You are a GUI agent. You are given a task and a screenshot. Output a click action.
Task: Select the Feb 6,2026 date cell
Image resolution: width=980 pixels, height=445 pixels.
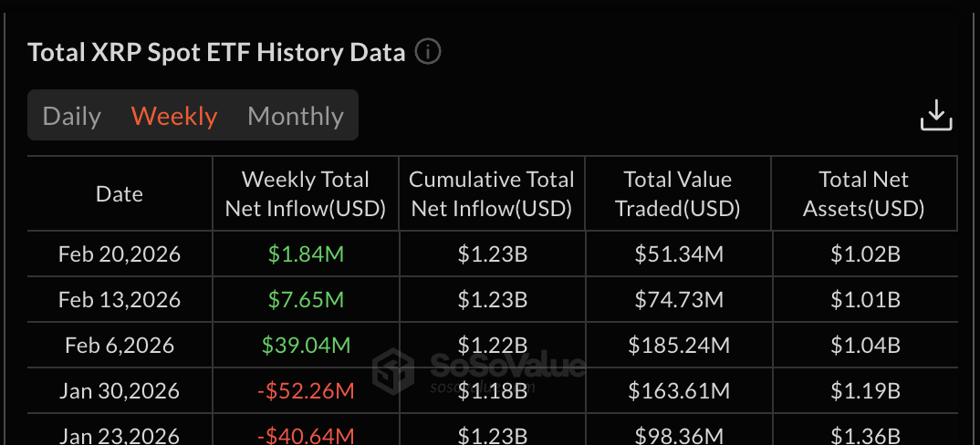(x=120, y=345)
